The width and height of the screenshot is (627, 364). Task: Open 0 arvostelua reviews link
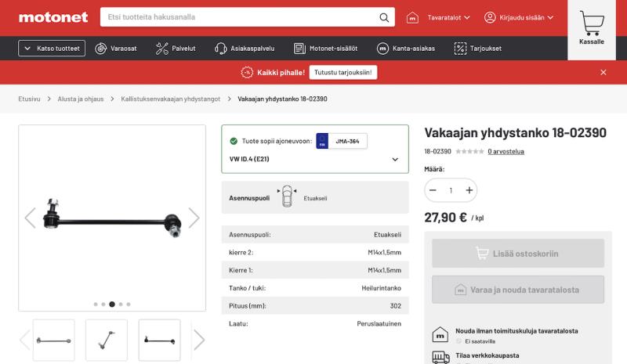pos(506,151)
